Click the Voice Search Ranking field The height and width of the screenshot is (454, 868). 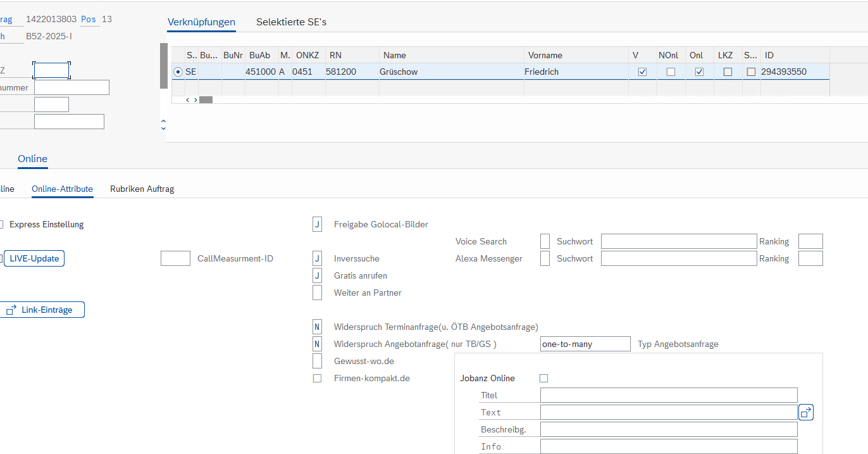click(810, 241)
